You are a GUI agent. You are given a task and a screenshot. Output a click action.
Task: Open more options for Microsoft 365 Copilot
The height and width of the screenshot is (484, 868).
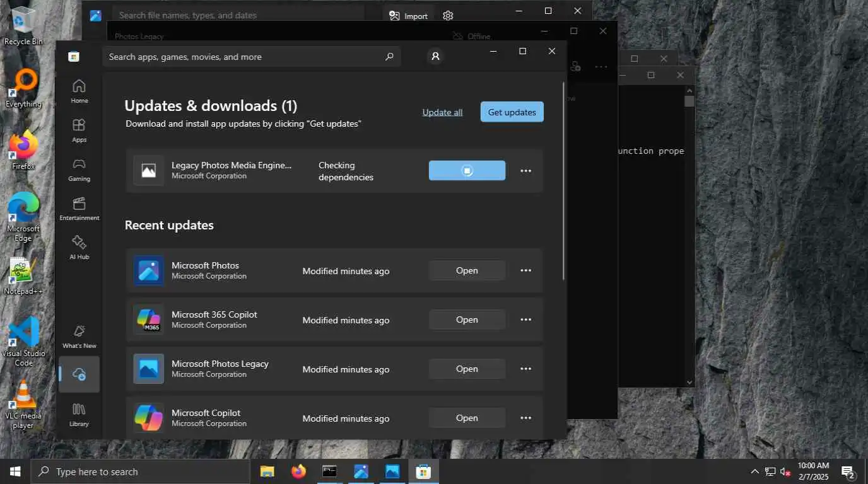(525, 320)
